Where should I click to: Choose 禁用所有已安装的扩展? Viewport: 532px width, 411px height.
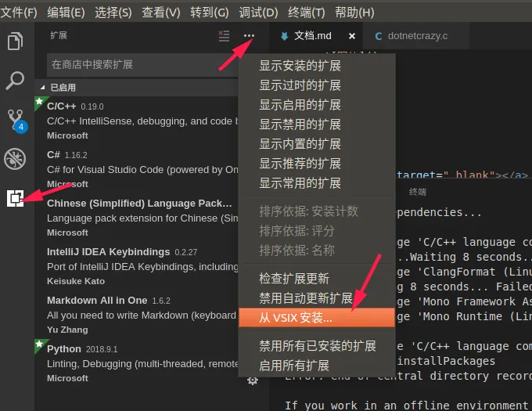pos(317,346)
